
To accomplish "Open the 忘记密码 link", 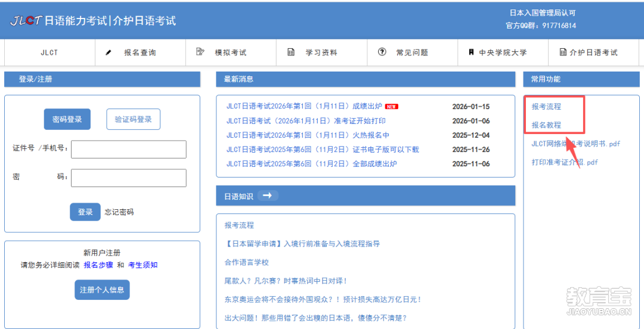I will [x=119, y=212].
